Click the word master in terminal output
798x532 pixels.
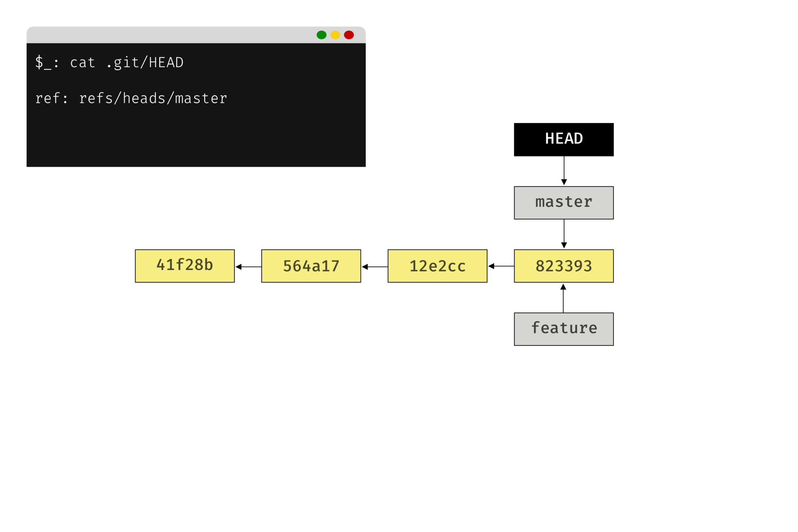point(201,99)
